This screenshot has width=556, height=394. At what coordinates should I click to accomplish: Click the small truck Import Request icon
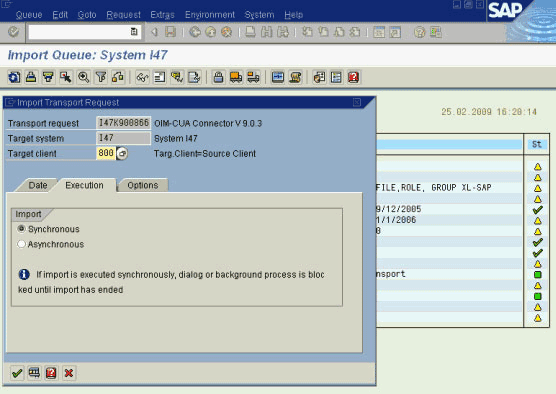253,77
